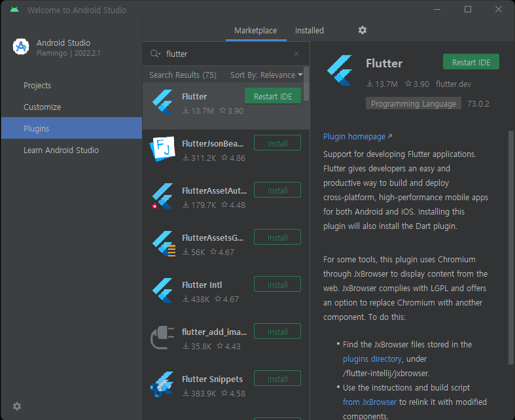This screenshot has width=515, height=420.
Task: Select the Flutter Intl result name
Action: [202, 285]
